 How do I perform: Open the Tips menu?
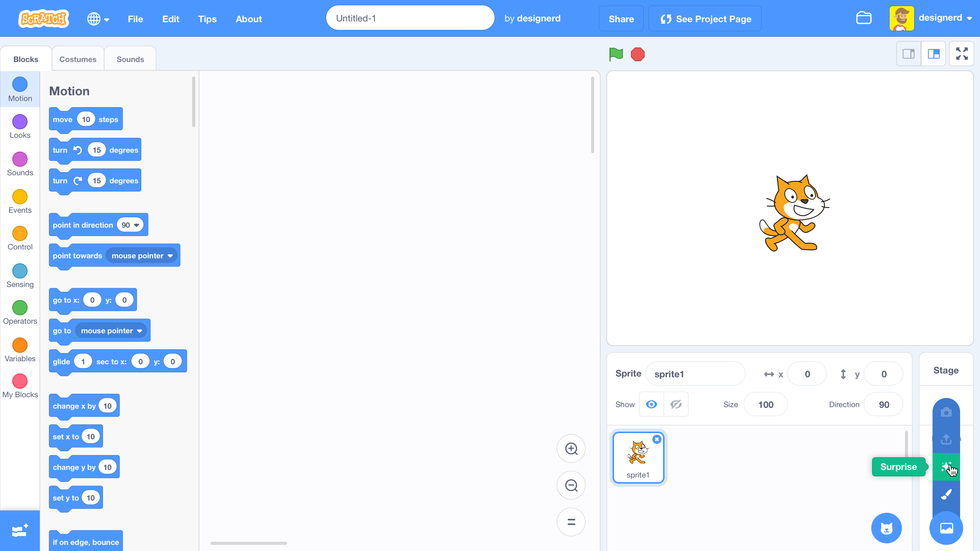tap(207, 19)
